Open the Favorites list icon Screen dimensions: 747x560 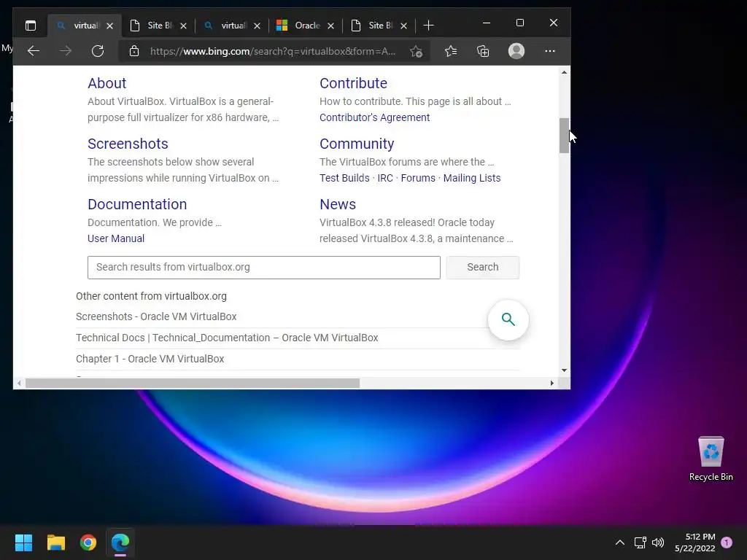tap(451, 51)
